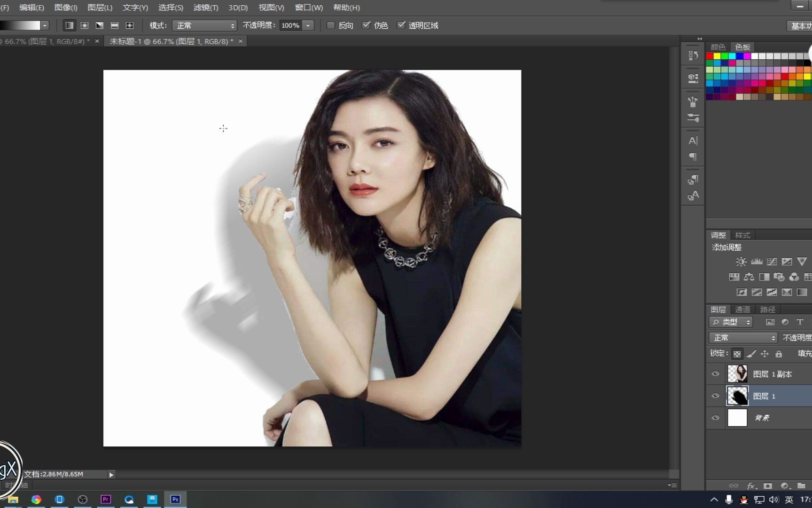
Task: Select the radial gradient type icon
Action: point(85,25)
